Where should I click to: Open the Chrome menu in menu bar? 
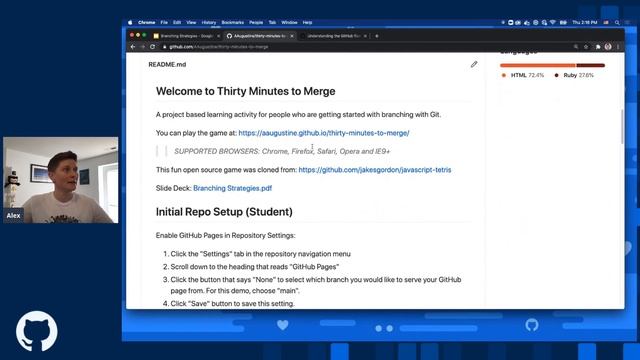point(147,22)
